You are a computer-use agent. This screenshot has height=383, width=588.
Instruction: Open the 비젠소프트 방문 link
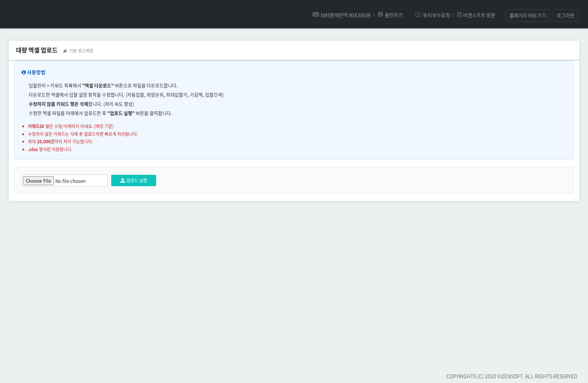pyautogui.click(x=479, y=15)
